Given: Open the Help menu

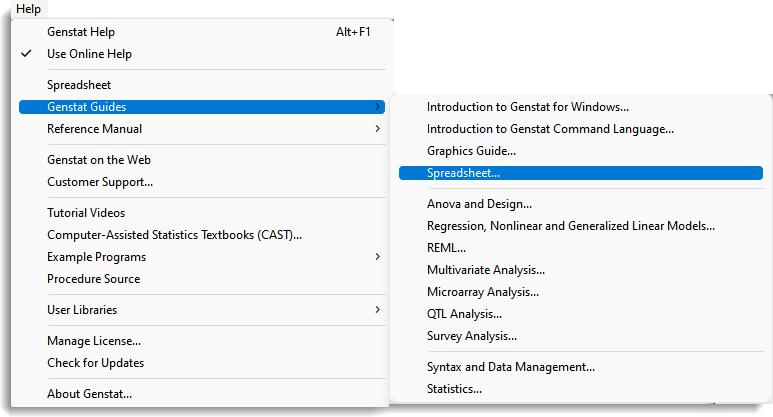Looking at the screenshot, I should click(x=28, y=9).
